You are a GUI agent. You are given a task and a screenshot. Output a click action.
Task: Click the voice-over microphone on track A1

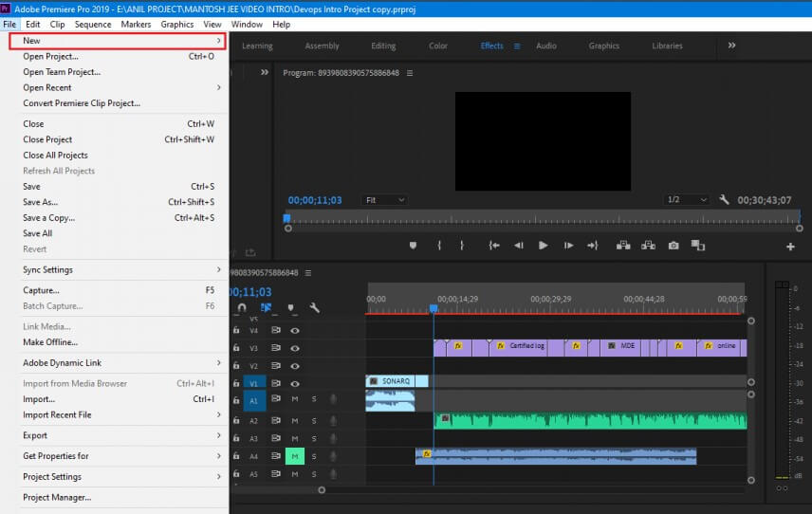333,399
